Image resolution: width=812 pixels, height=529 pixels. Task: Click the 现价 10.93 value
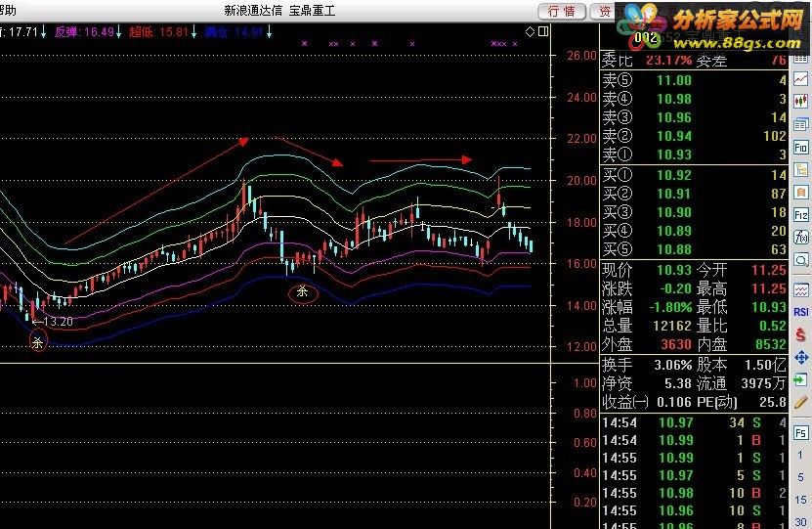click(674, 270)
